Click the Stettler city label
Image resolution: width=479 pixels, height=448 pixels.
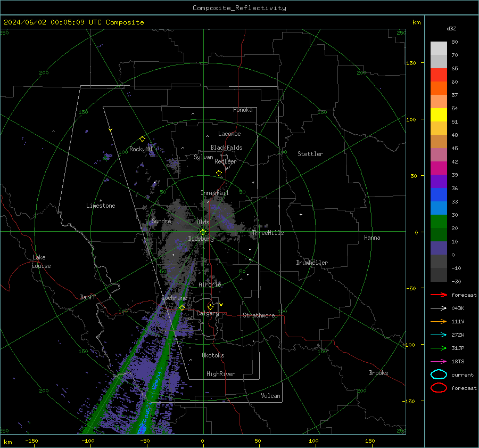(x=310, y=154)
